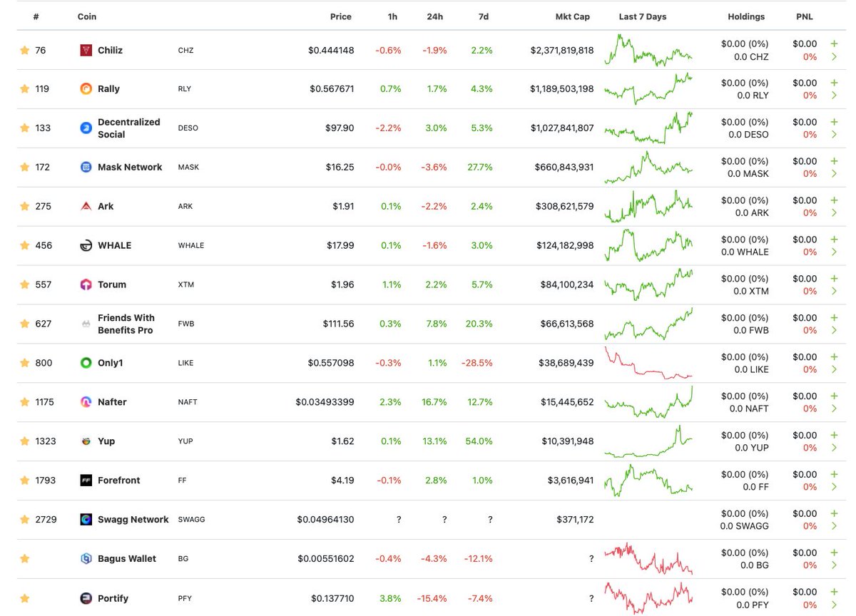This screenshot has width=856, height=616.
Task: Expand the Friends With Benefits Pro chevron
Action: (834, 331)
